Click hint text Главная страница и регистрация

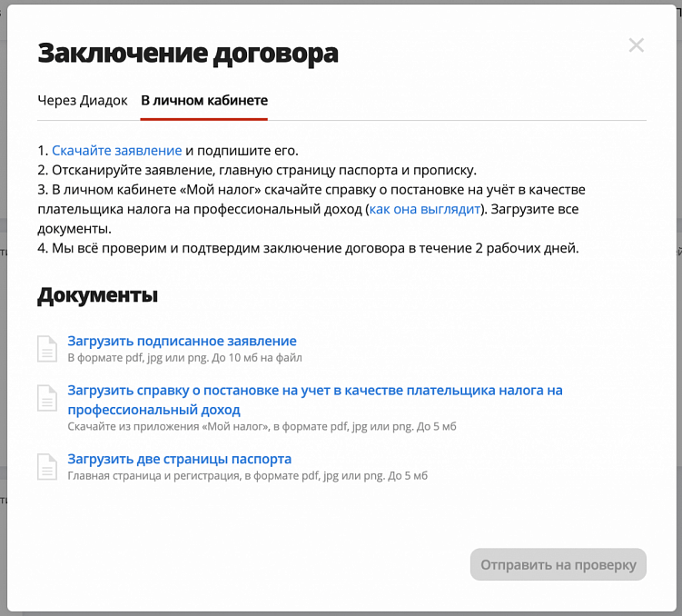(x=248, y=476)
